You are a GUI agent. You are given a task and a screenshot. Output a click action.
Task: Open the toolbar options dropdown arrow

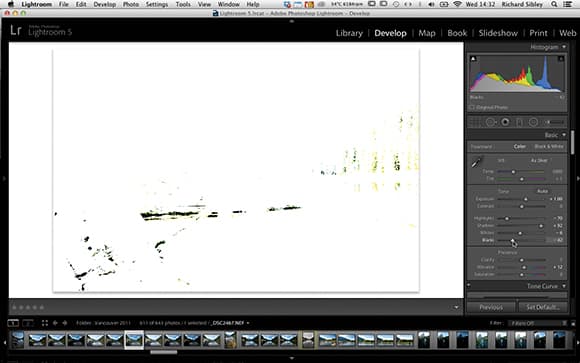(456, 307)
